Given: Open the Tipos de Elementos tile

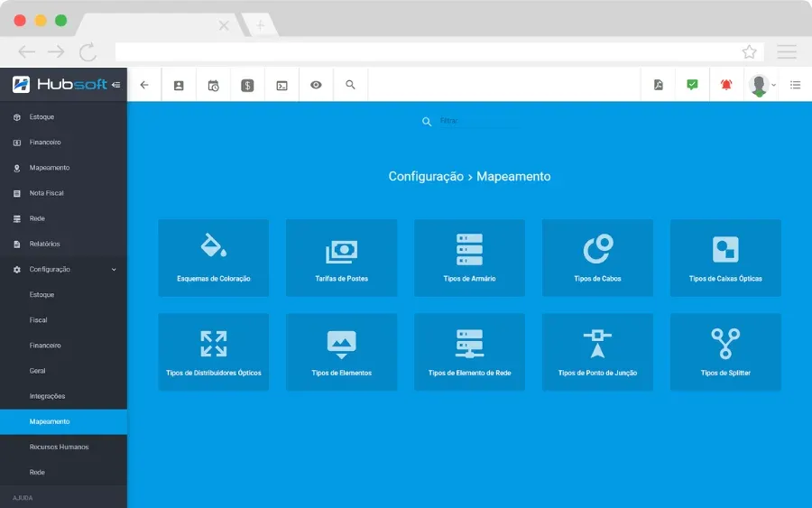Looking at the screenshot, I should [x=341, y=352].
